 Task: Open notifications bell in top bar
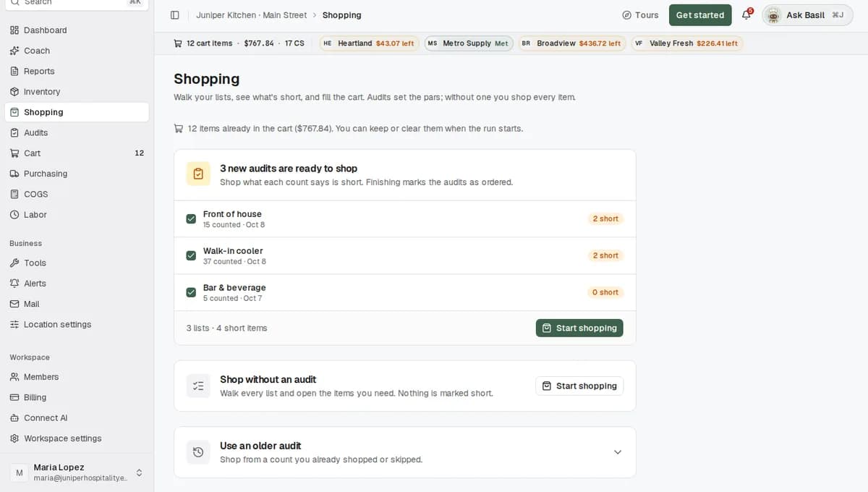coord(746,15)
